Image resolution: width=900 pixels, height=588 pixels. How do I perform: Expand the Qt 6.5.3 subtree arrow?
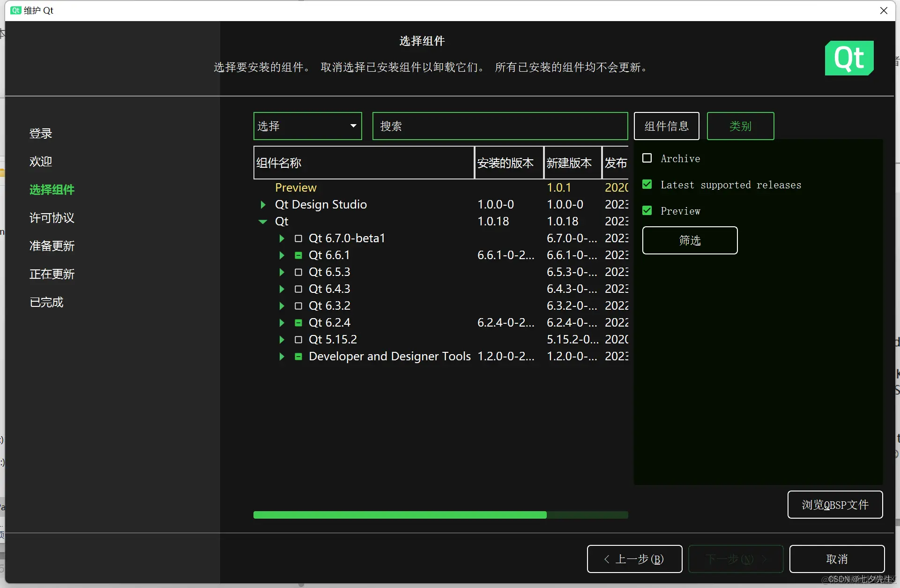(x=282, y=272)
